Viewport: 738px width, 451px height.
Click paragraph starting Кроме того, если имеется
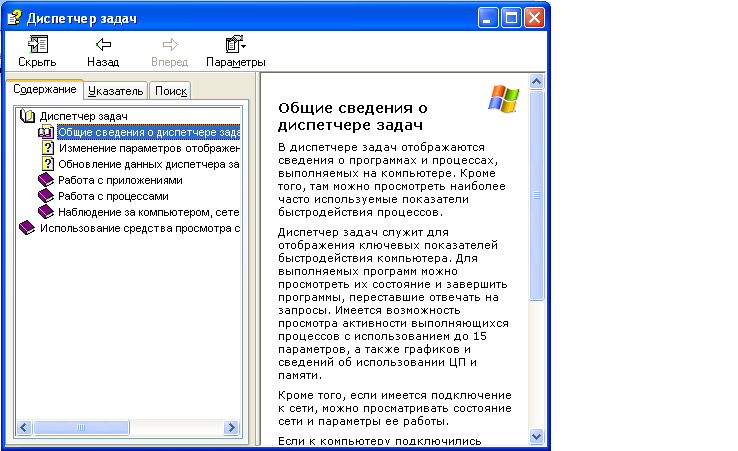[394, 408]
